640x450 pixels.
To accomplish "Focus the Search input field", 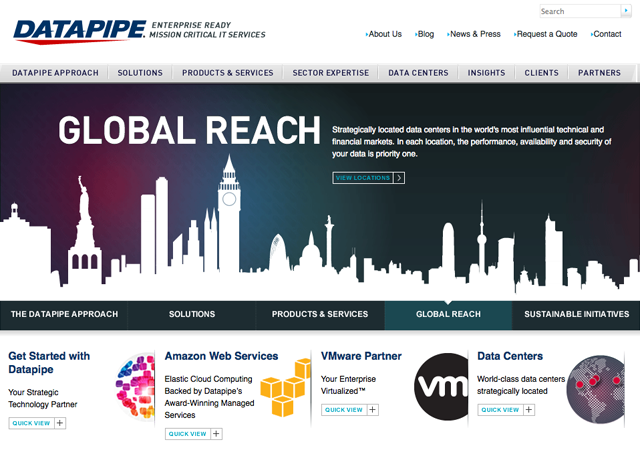I will click(x=580, y=11).
